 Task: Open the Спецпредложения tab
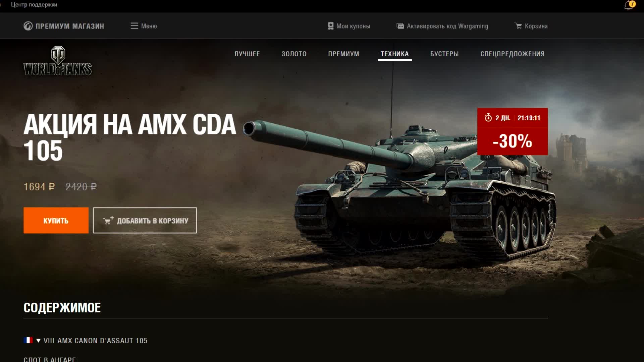click(x=512, y=54)
